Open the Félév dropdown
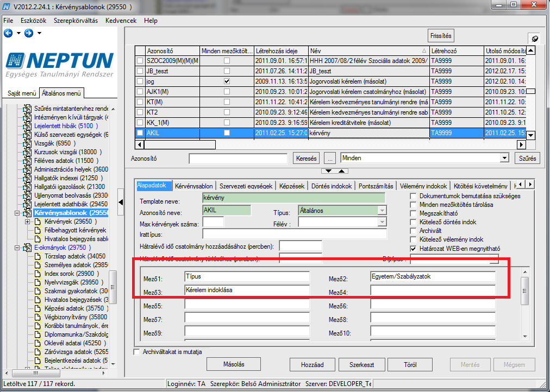The image size is (550, 392). point(382,222)
